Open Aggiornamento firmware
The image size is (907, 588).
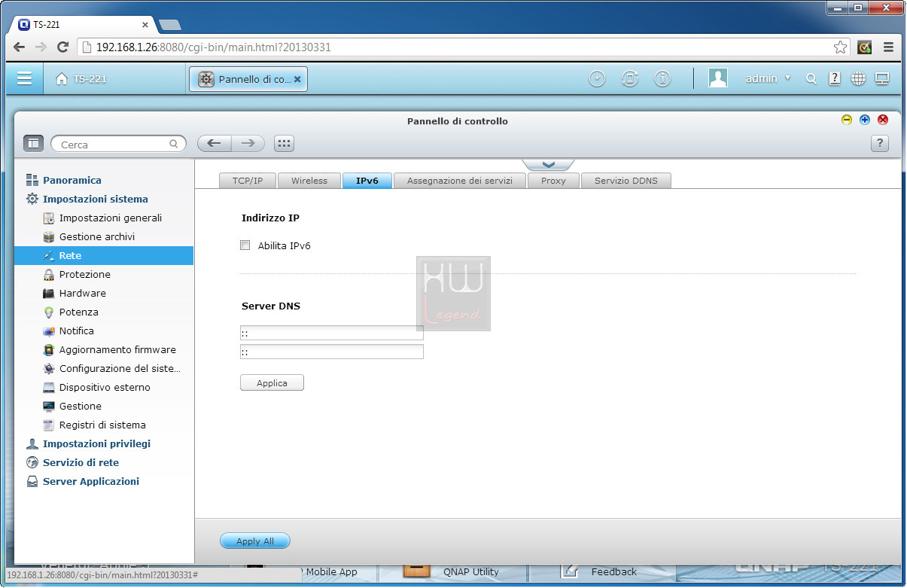[x=117, y=350]
